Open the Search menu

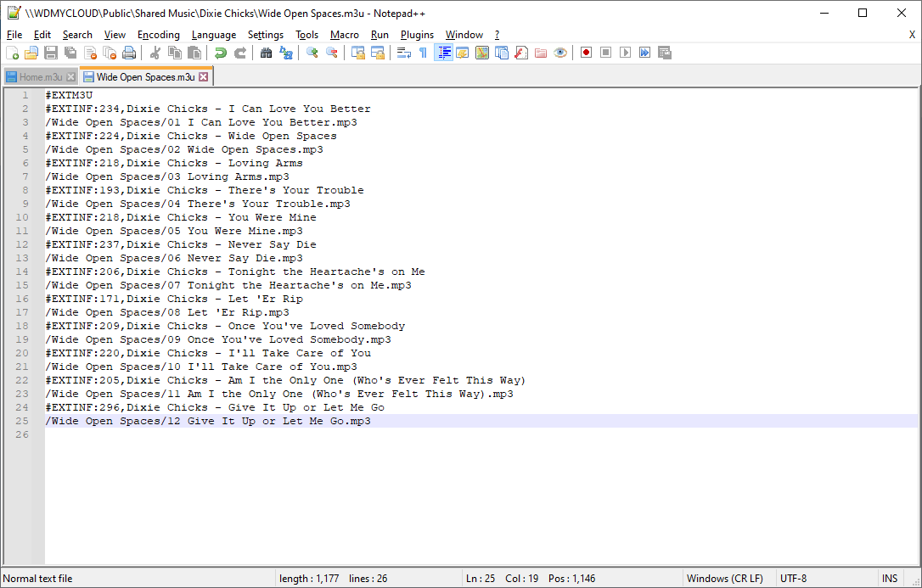pyautogui.click(x=77, y=35)
